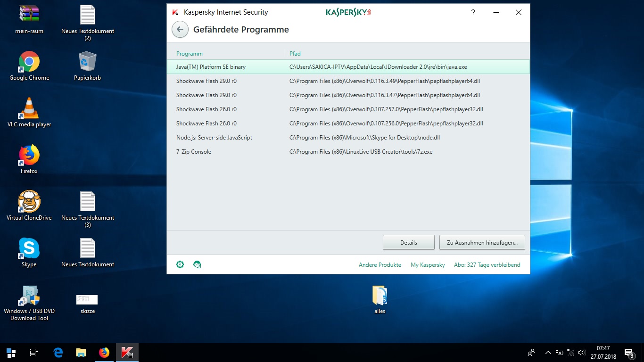
Task: Select the alles folder on desktop
Action: click(x=380, y=300)
